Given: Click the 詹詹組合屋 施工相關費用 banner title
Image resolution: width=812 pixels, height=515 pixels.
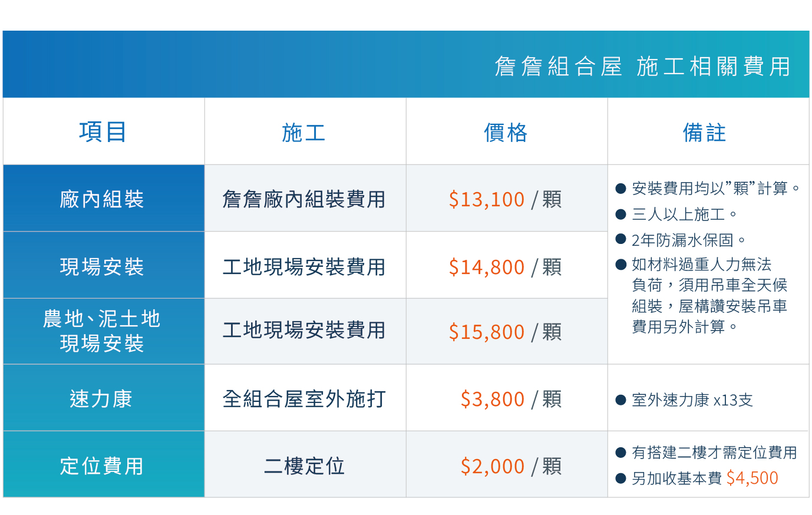Looking at the screenshot, I should tap(642, 67).
